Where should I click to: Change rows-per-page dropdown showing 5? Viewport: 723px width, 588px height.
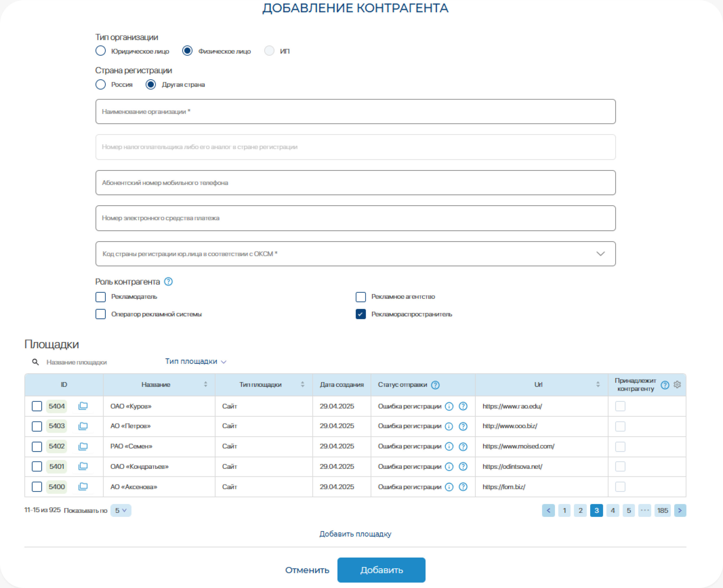(121, 510)
